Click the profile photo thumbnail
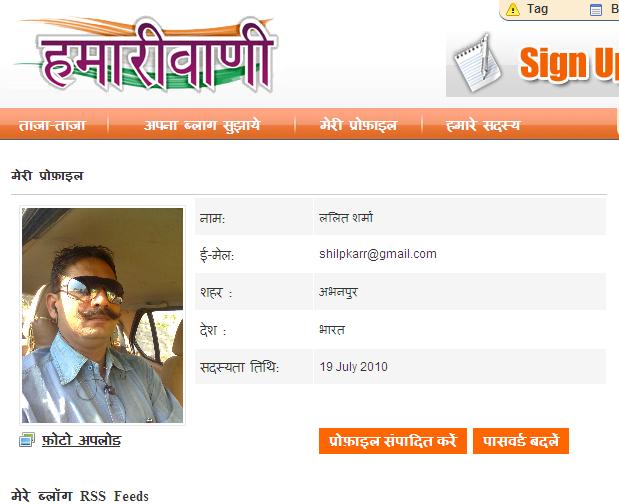Viewport: 619px width, 504px height. coord(103,315)
